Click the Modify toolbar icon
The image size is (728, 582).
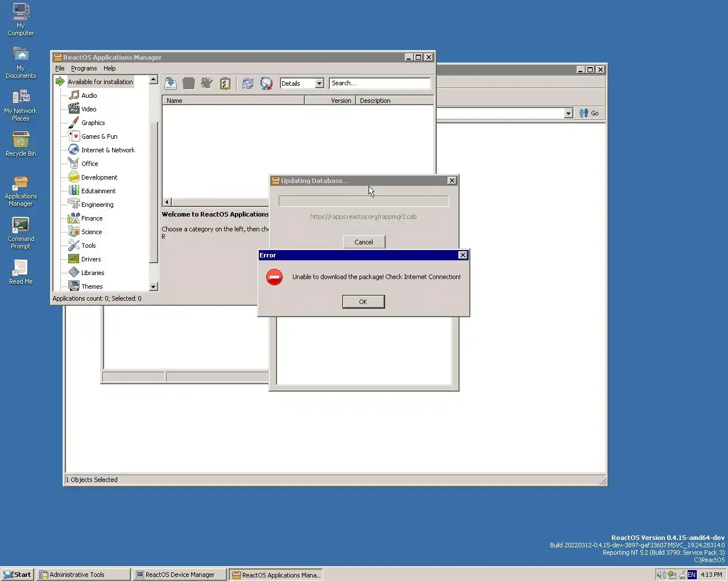tap(207, 84)
